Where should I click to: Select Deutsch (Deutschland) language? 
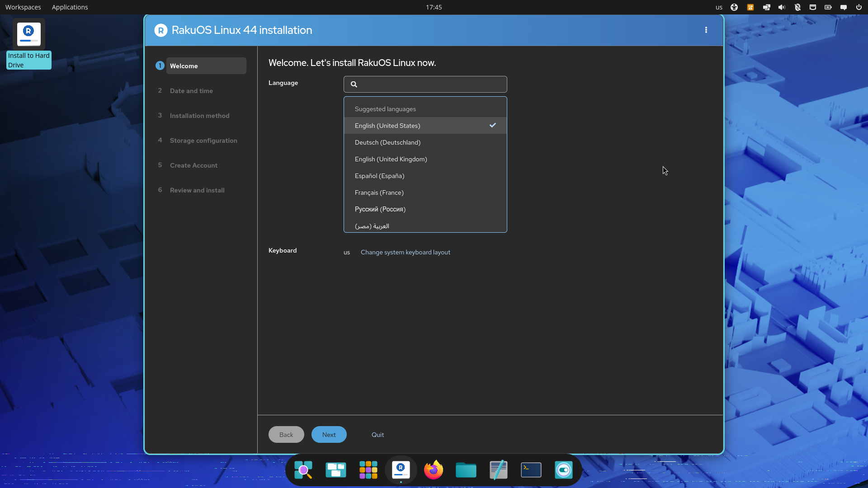point(425,142)
